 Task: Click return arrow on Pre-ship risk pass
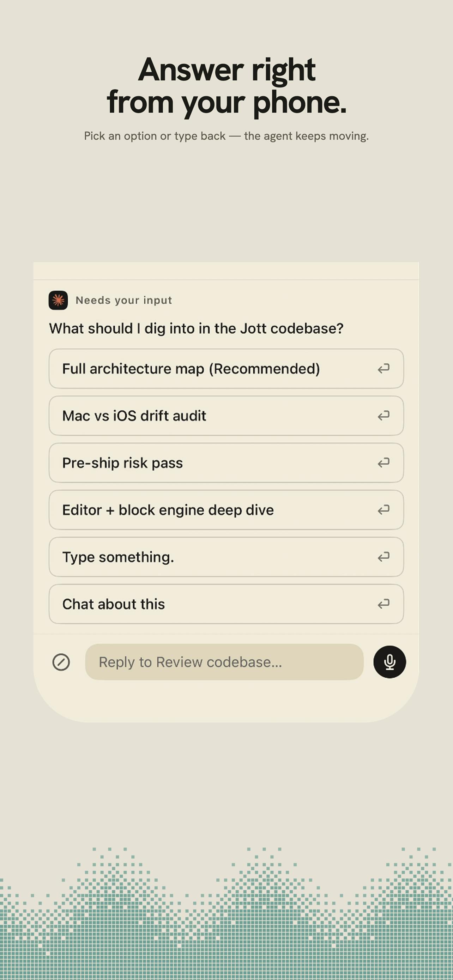click(383, 462)
